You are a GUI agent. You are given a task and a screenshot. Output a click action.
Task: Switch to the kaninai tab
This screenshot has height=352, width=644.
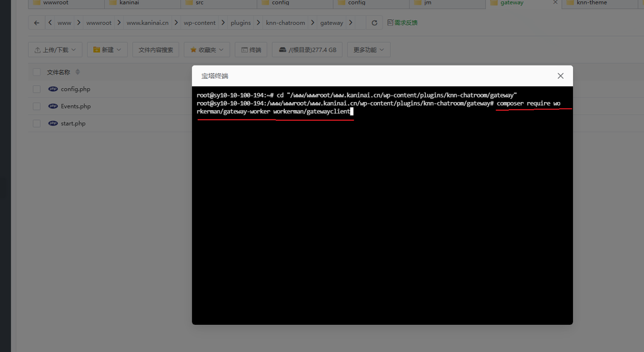pos(143,3)
